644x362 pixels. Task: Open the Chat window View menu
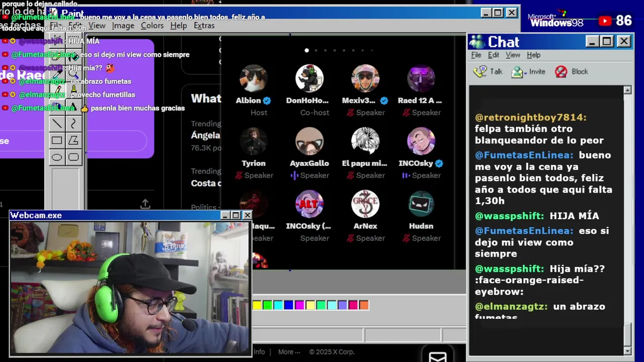point(513,55)
